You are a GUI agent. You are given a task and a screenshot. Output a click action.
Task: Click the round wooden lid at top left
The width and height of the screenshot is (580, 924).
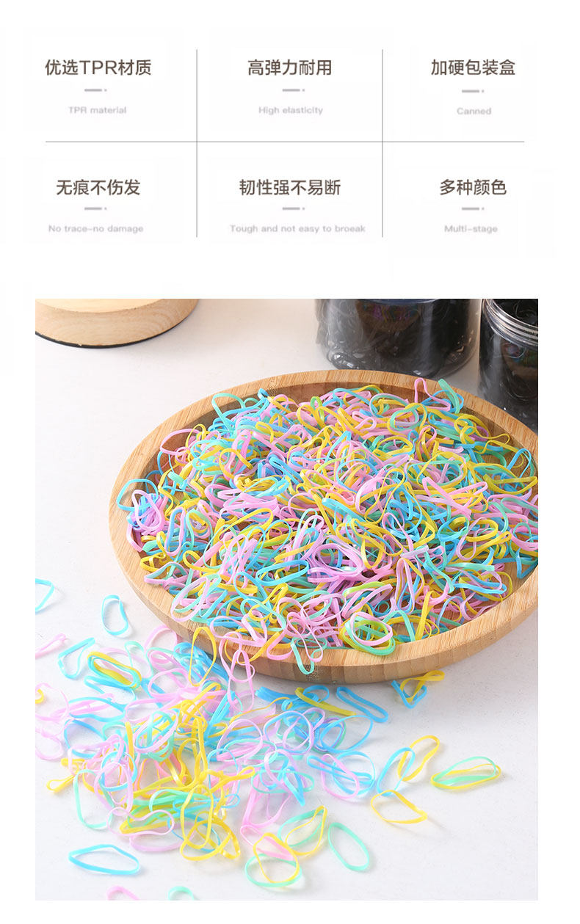[x=116, y=321]
